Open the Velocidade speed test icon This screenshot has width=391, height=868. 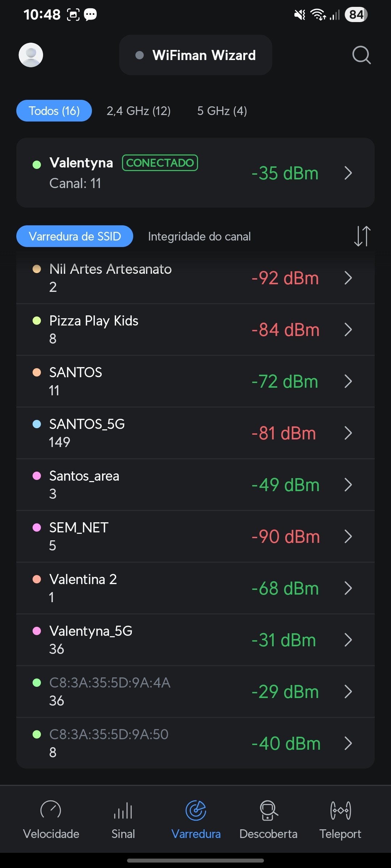tap(51, 810)
